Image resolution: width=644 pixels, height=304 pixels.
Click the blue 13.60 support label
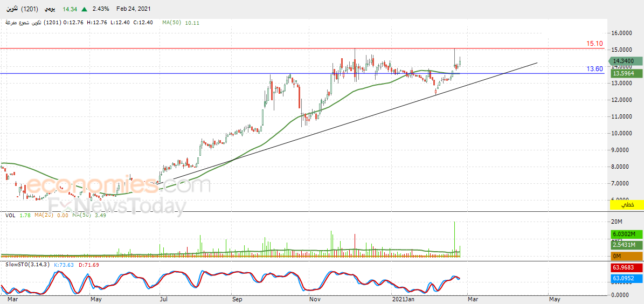(x=594, y=69)
